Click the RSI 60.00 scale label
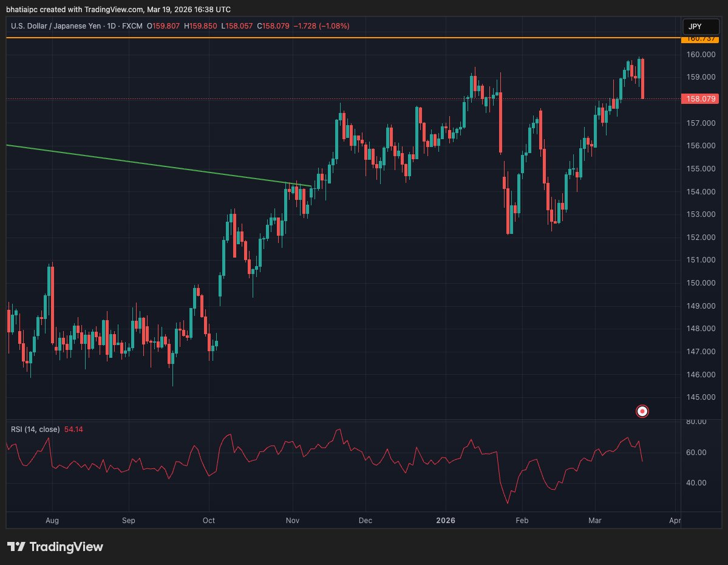 [x=696, y=453]
